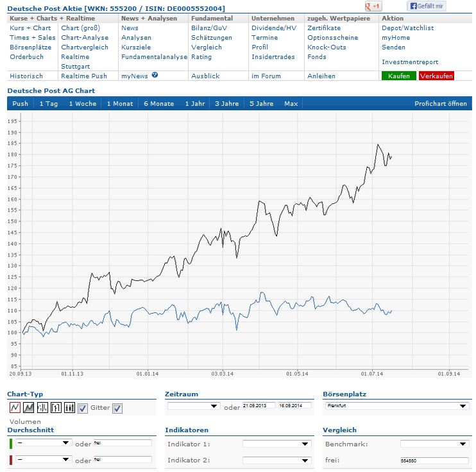The image size is (476, 472).
Task: Open the Chartvergleich link
Action: (x=85, y=47)
